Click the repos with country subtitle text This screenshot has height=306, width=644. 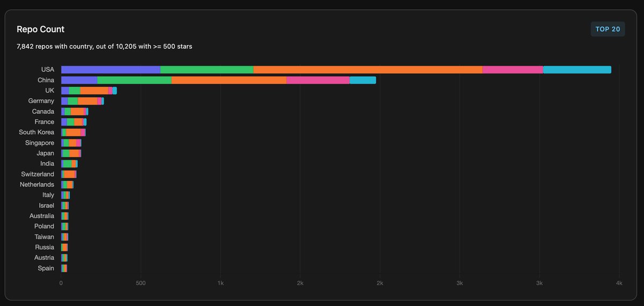(x=105, y=47)
